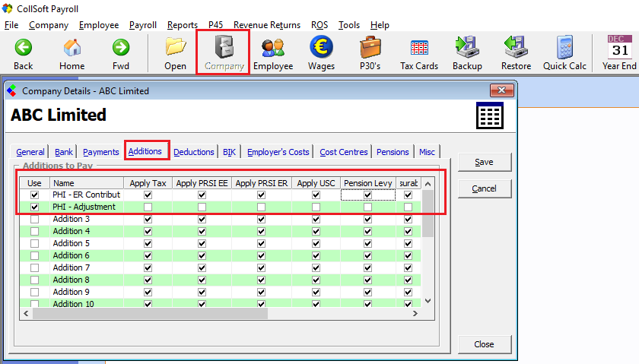Screen dimensions: 639x364
Task: Open the Payroll menu
Action: click(142, 25)
